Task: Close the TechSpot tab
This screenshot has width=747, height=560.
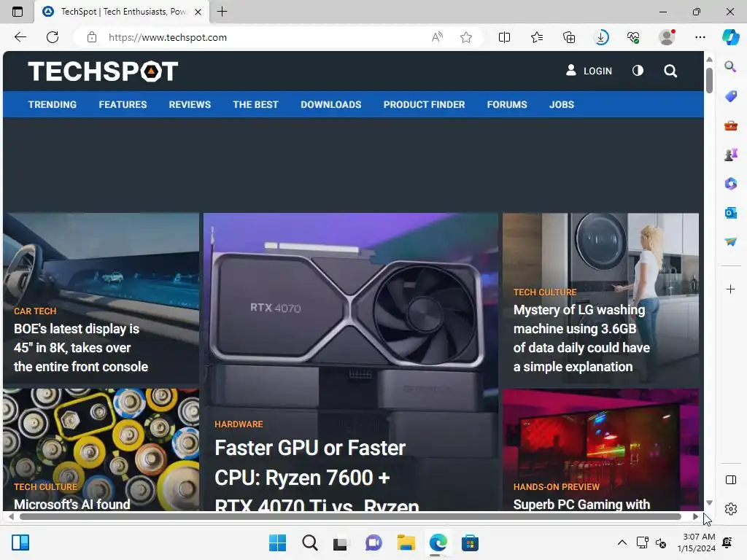Action: pyautogui.click(x=198, y=12)
